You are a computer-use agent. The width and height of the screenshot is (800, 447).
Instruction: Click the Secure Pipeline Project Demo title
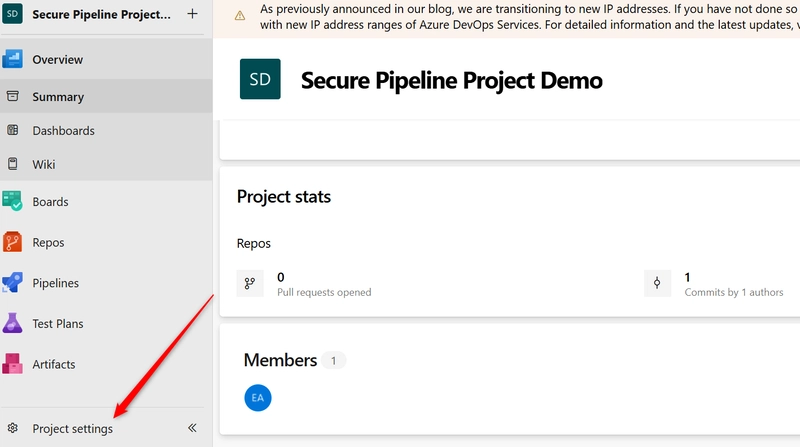point(452,81)
